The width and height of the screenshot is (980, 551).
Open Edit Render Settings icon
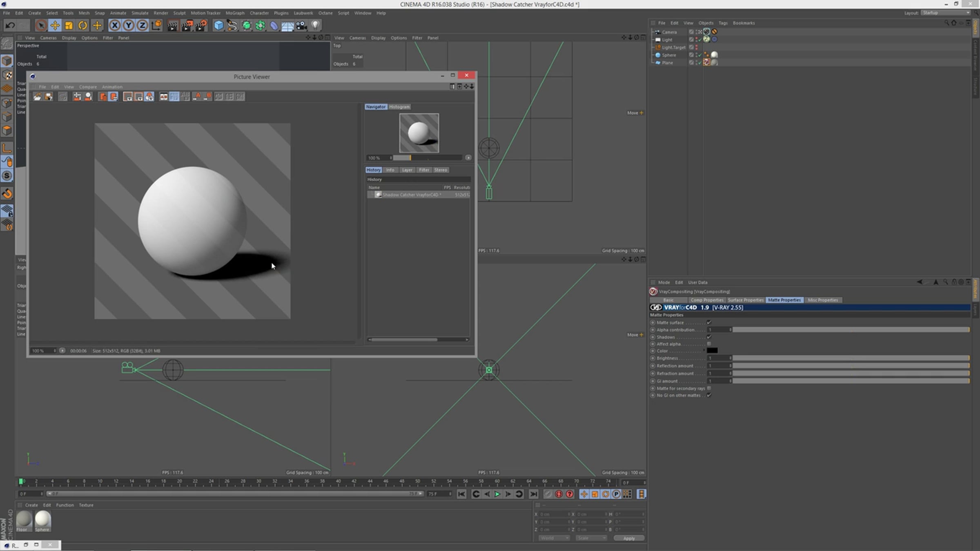tap(201, 26)
